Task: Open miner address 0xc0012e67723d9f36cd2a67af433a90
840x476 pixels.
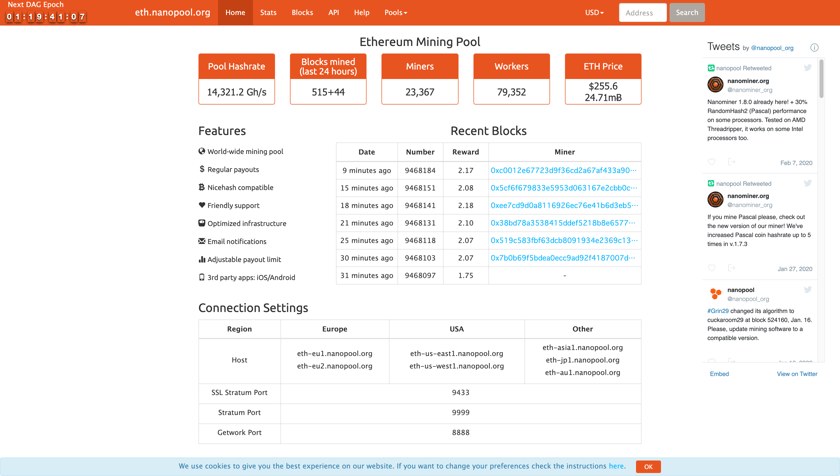Action: (x=564, y=170)
